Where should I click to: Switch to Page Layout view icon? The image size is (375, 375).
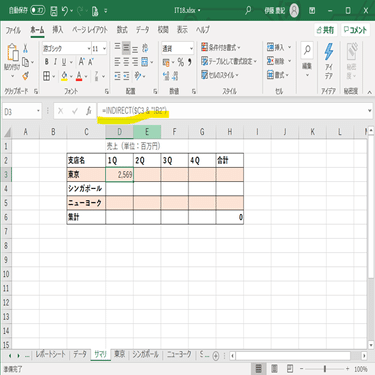[x=274, y=369]
